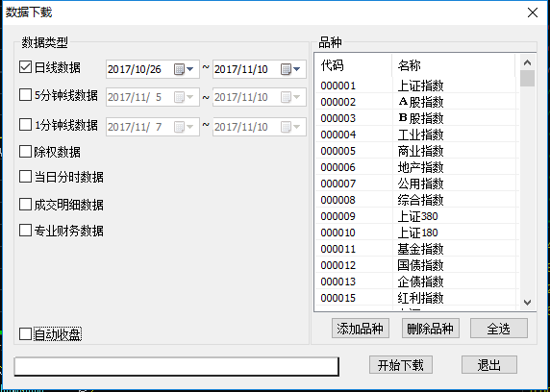Enable 成交明细数据 checkbox
The height and width of the screenshot is (392, 550).
point(25,204)
